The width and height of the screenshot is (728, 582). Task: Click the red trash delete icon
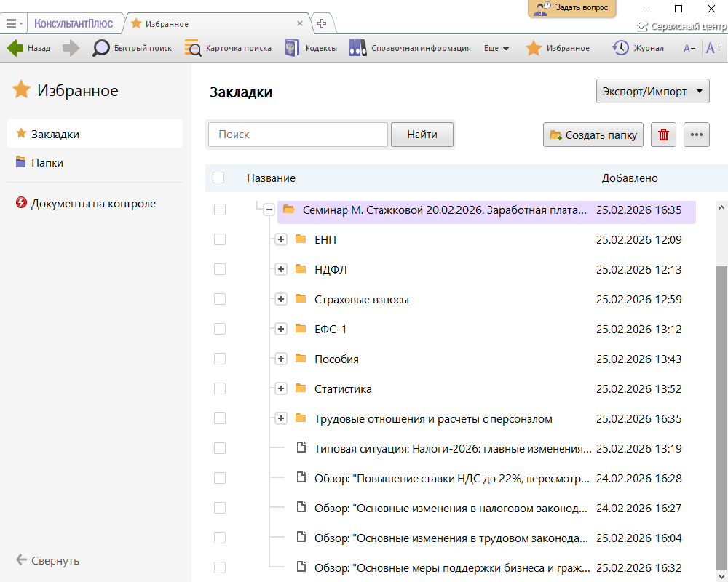coord(663,135)
